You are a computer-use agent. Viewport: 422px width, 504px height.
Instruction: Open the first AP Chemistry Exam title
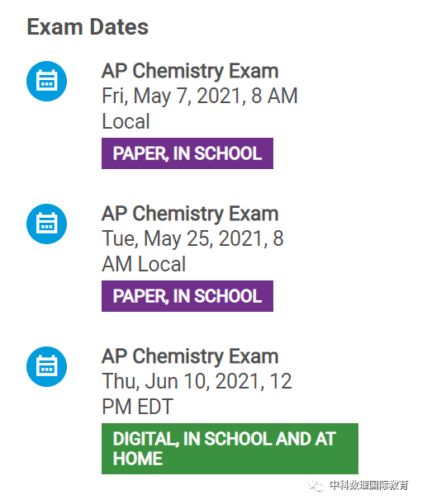[x=190, y=71]
